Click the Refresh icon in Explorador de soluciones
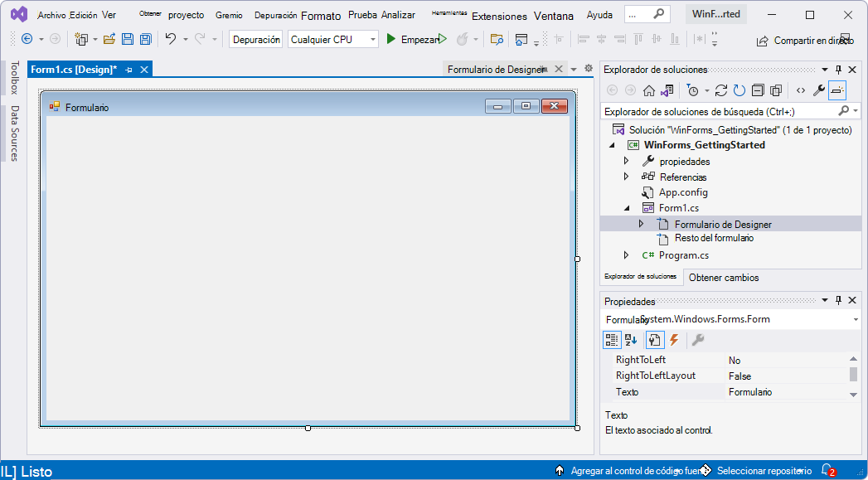 [739, 90]
